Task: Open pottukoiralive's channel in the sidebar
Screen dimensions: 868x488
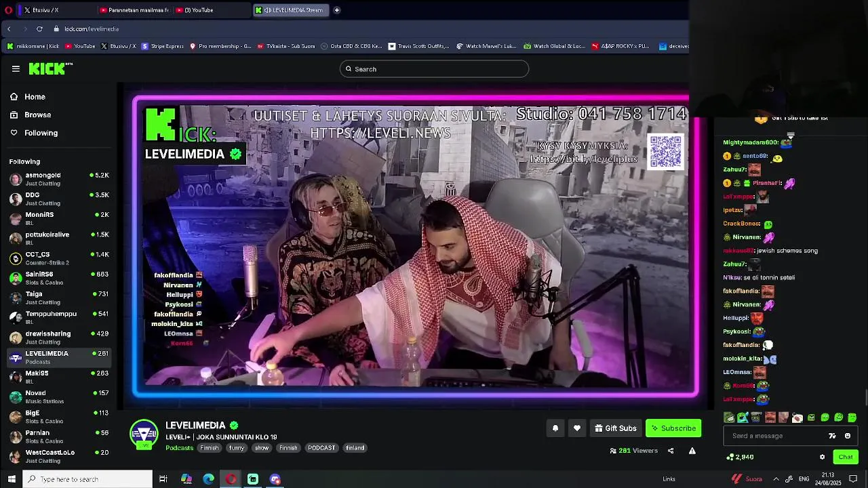Action: pyautogui.click(x=59, y=238)
